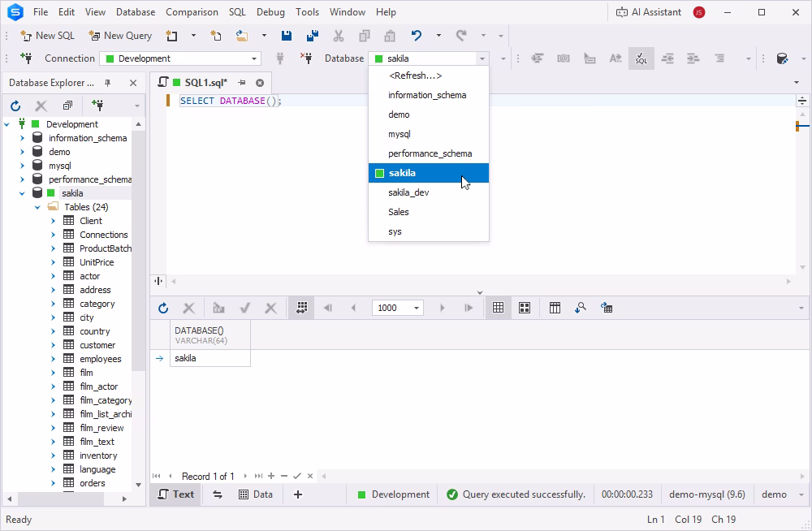Pin the SQL1.sql document tab
This screenshot has width=812, height=531.
coord(242,83)
